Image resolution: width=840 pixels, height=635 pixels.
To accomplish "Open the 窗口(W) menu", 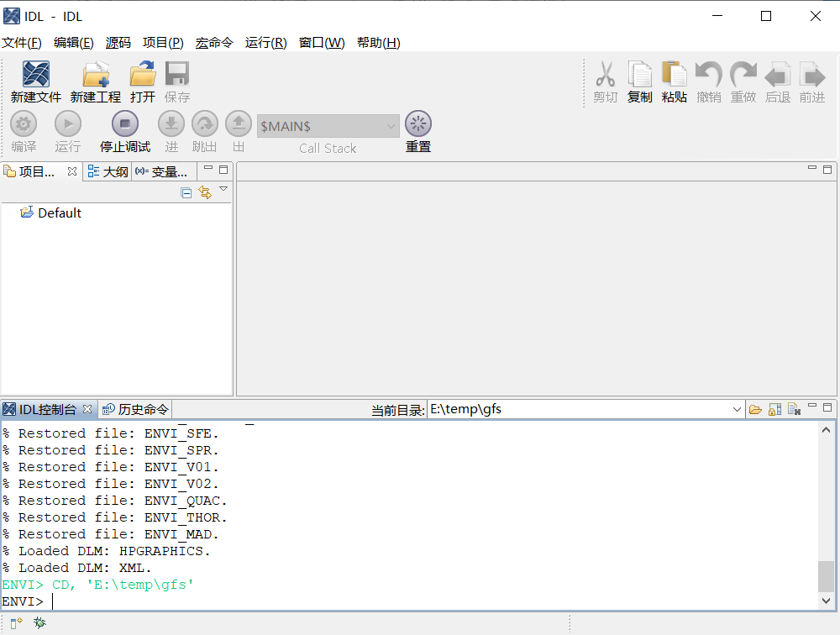I will coord(322,42).
